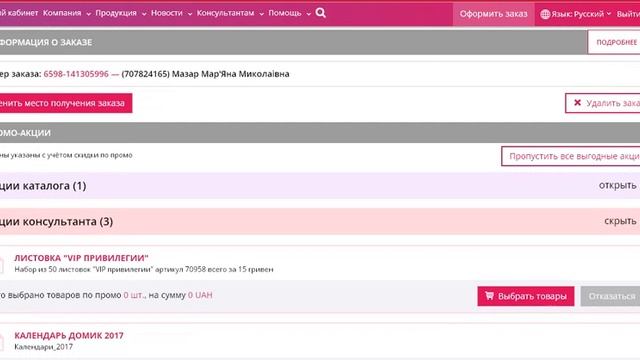
Task: Click the catalog promotions (1) header
Action: click(x=320, y=186)
